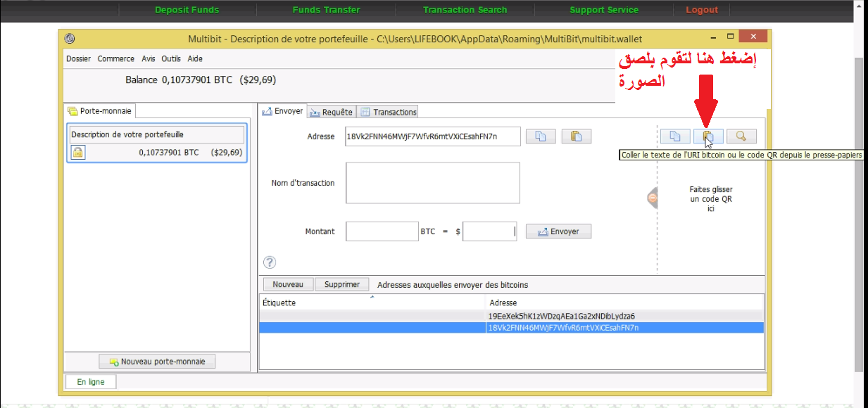Copy the QR code via the button above the QR area
Viewport: 868px width, 408px height.
click(x=674, y=136)
